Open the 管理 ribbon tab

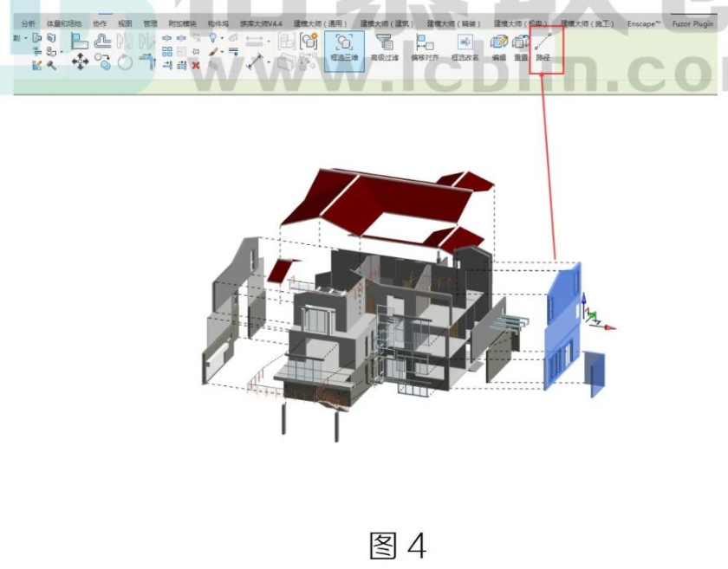pyautogui.click(x=151, y=23)
